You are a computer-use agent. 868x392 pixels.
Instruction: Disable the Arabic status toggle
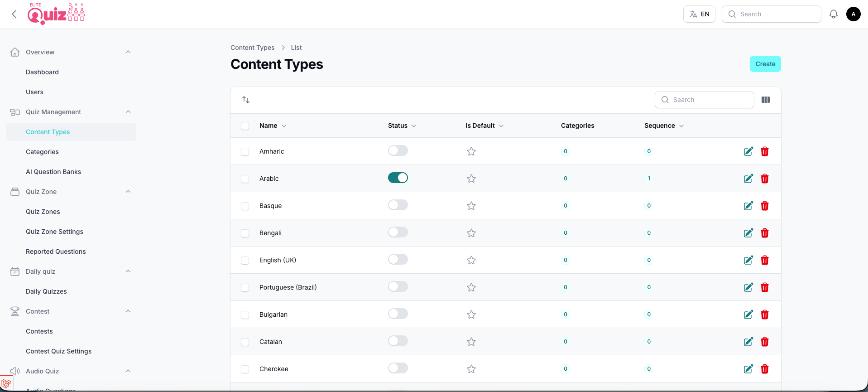[398, 178]
